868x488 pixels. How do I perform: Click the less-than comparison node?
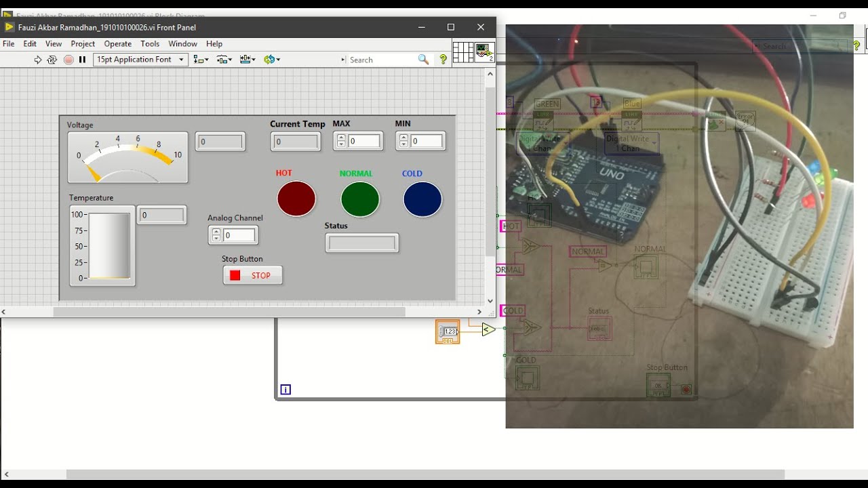488,329
